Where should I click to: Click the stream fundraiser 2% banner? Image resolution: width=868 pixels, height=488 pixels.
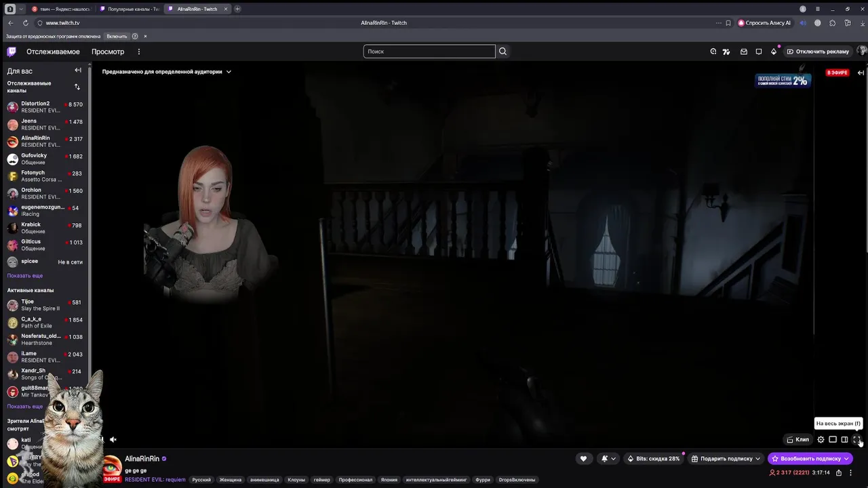coord(783,80)
